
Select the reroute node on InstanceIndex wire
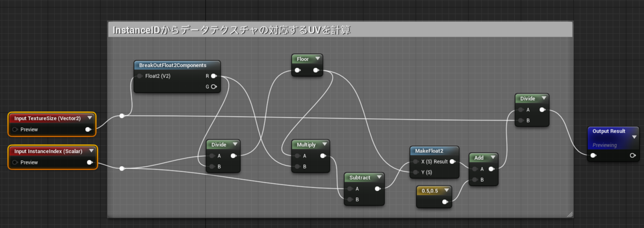[x=122, y=168]
